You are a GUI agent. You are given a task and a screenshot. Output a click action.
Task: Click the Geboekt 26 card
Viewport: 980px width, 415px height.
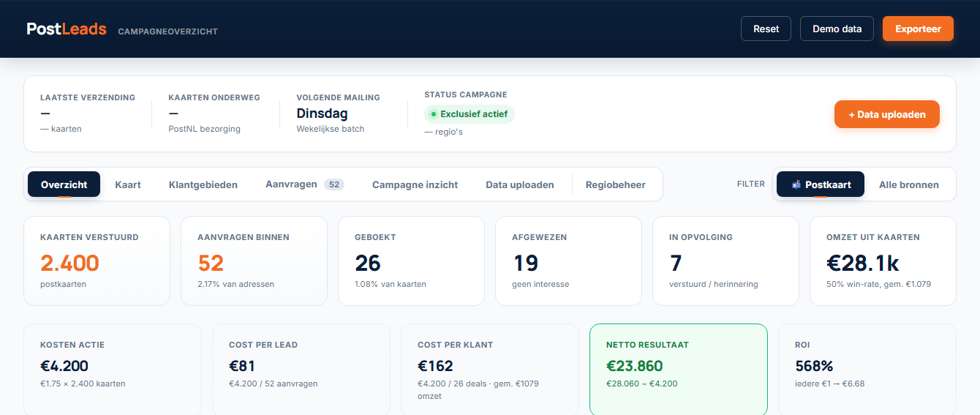click(x=411, y=261)
